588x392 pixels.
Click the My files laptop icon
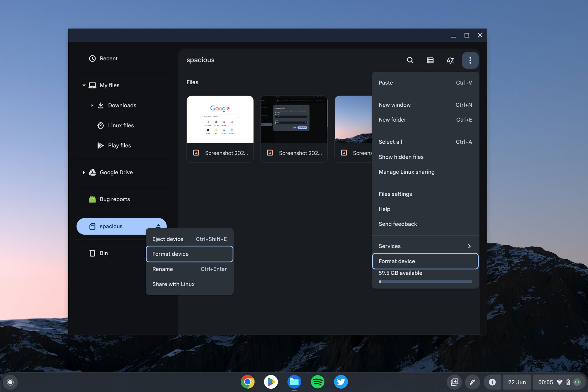92,85
